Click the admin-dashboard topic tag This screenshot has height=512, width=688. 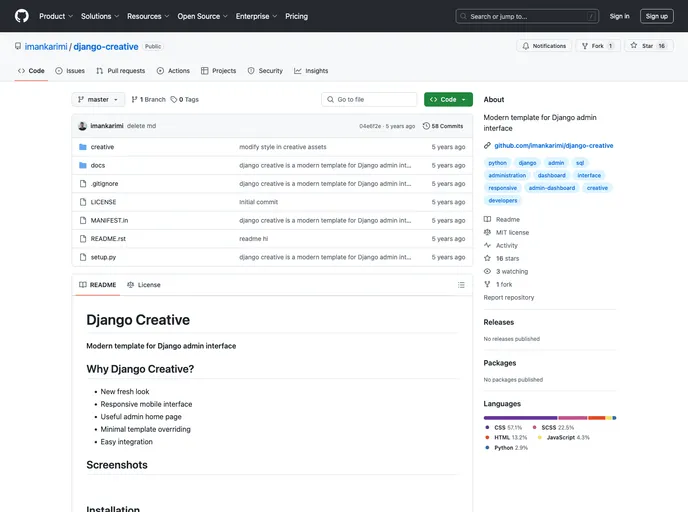[552, 188]
